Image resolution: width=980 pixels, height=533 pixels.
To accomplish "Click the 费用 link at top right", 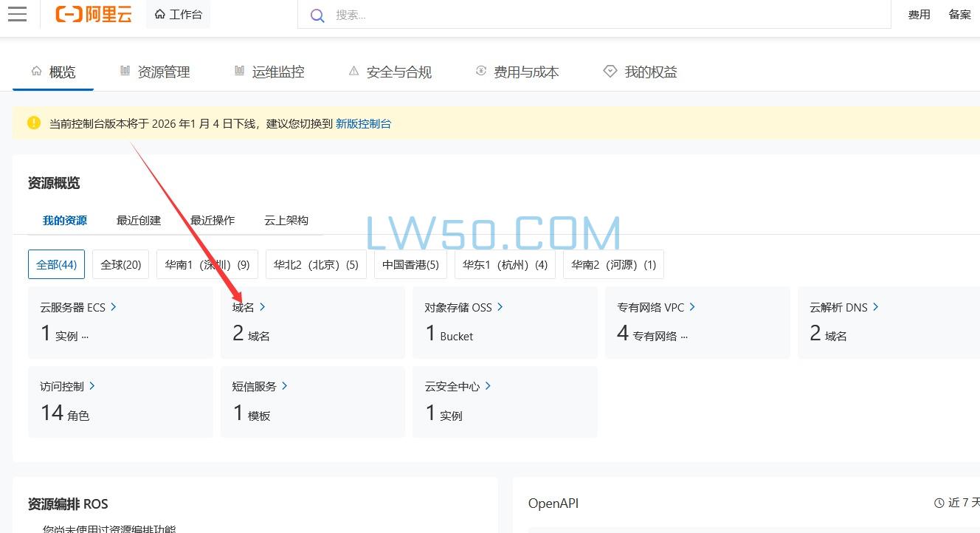I will point(919,14).
